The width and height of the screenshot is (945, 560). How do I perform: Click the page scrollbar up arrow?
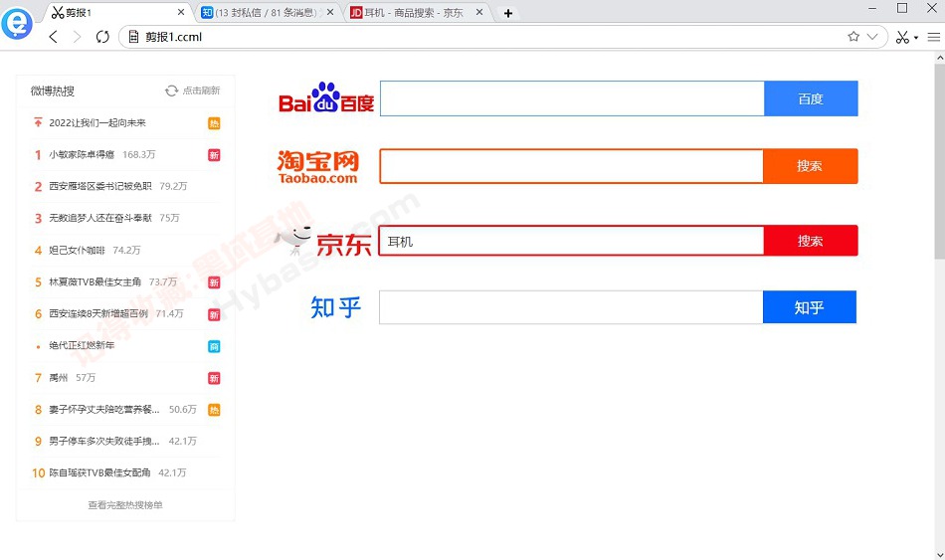940,58
